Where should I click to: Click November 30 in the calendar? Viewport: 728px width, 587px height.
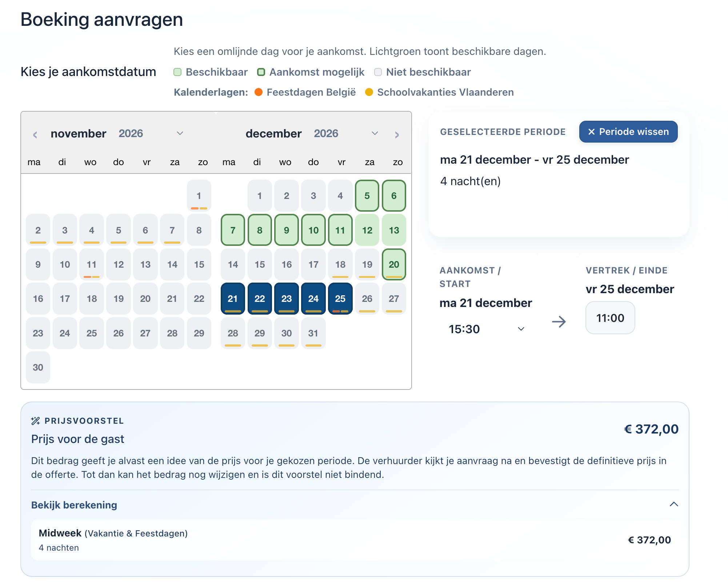[38, 367]
